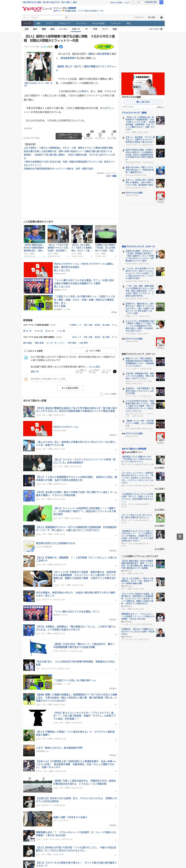The height and width of the screenshot is (868, 186).
Task: Click the Yahoo! JAPAN News logo
Action: (37, 9)
